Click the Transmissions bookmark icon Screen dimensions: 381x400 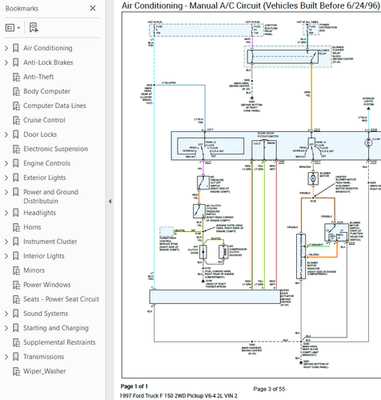point(16,357)
